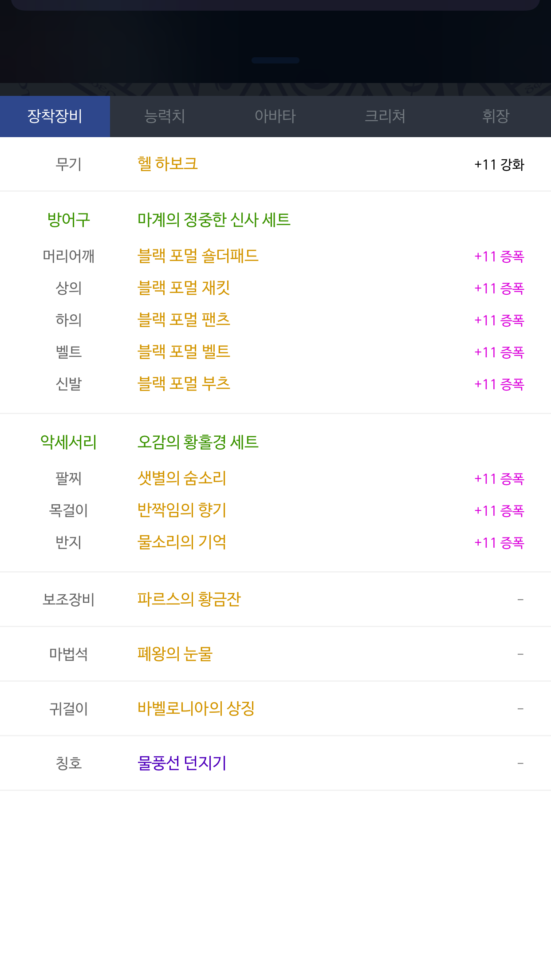Image resolution: width=551 pixels, height=980 pixels.
Task: Open the 물소리의 기억 ring
Action: 182,542
